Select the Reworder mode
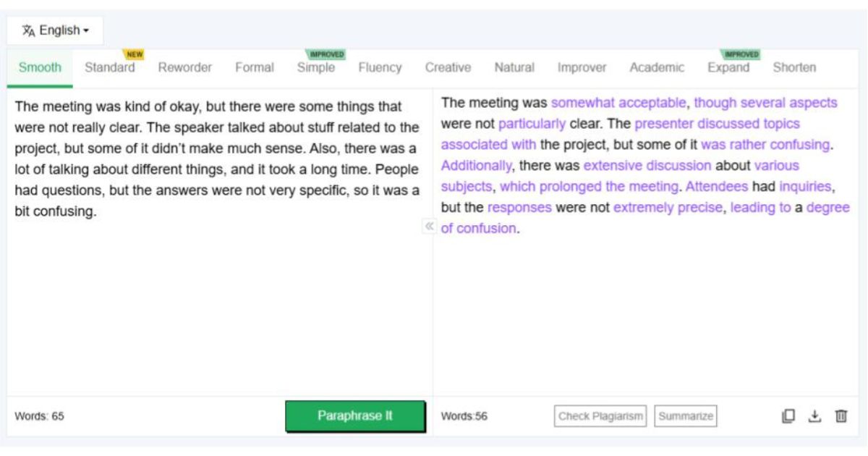 184,67
